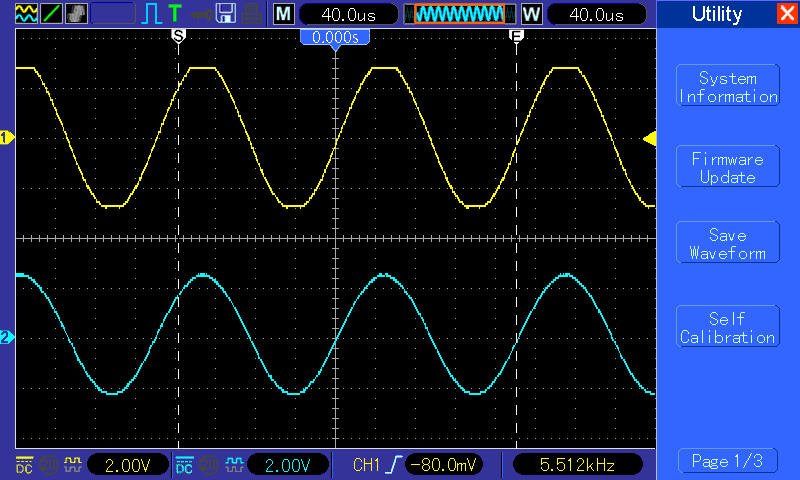Click the yellow channel 1 ground marker

pyautogui.click(x=7, y=138)
